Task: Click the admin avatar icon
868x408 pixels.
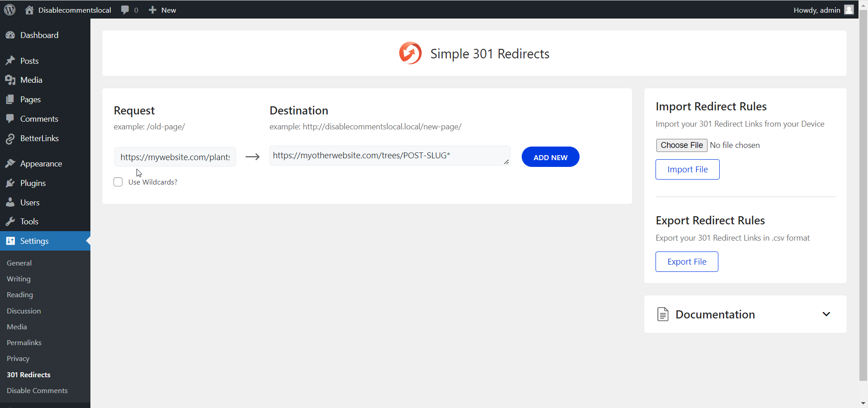Action: 849,9
